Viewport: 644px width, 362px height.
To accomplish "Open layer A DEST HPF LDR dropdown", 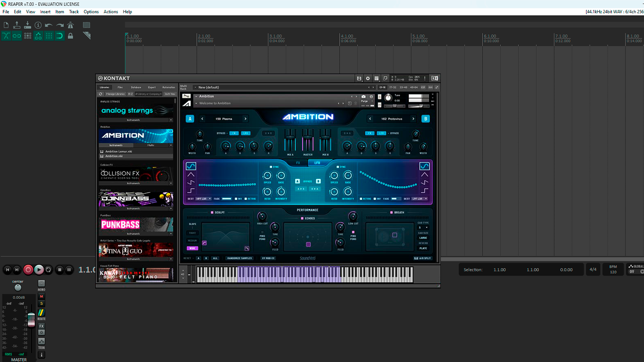I will (204, 199).
